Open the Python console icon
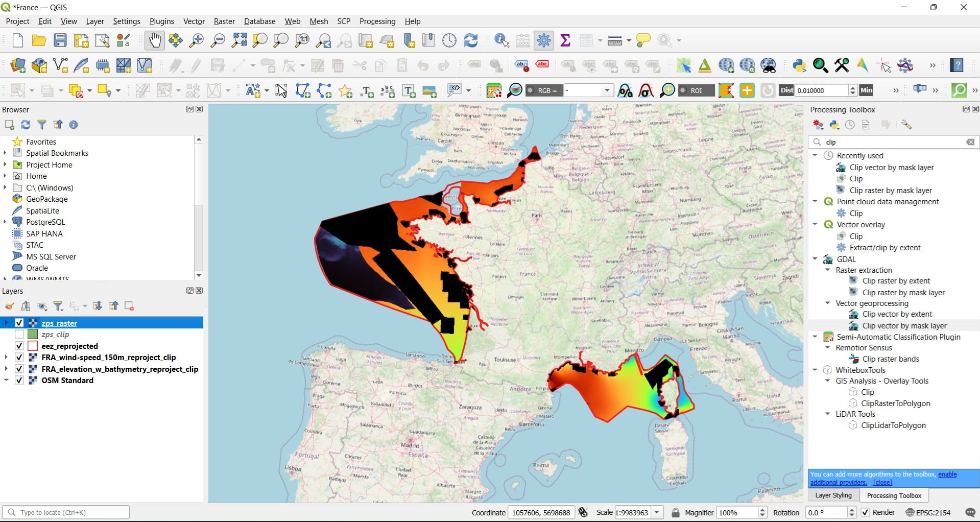The image size is (980, 522). (799, 65)
